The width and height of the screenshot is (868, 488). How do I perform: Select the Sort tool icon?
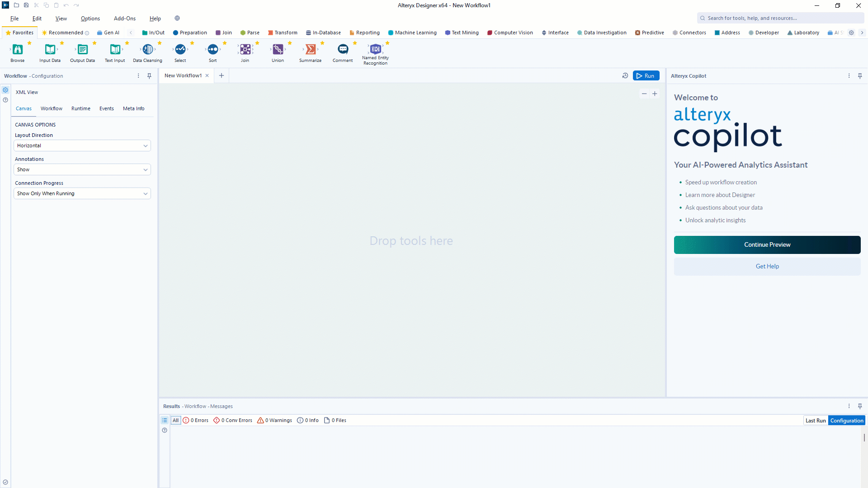coord(213,49)
